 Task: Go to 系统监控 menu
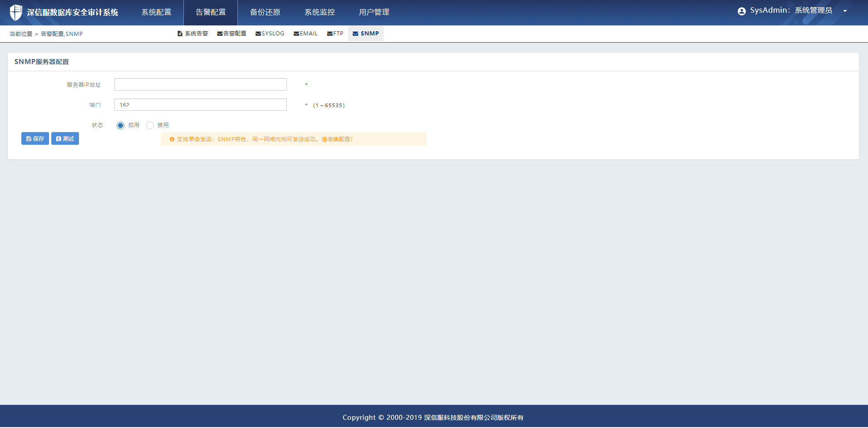point(320,12)
